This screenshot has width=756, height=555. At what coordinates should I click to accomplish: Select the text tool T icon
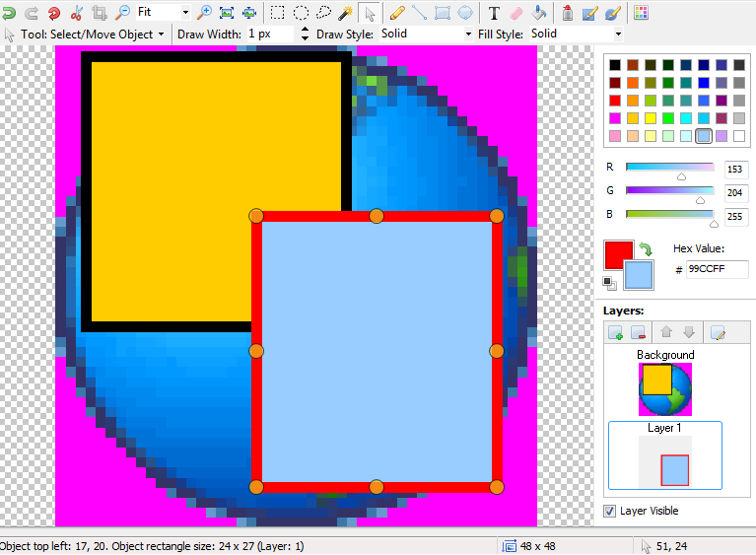494,13
